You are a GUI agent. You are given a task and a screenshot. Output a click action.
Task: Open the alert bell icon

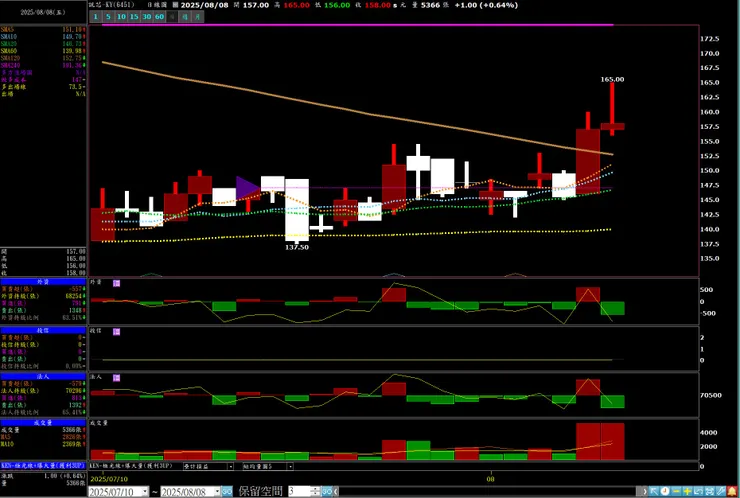(x=732, y=491)
